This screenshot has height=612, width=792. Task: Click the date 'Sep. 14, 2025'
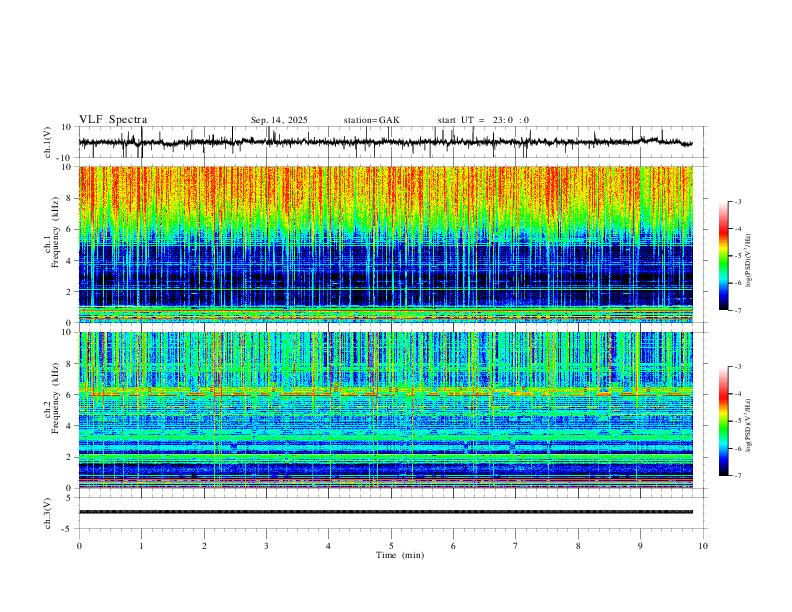(279, 120)
